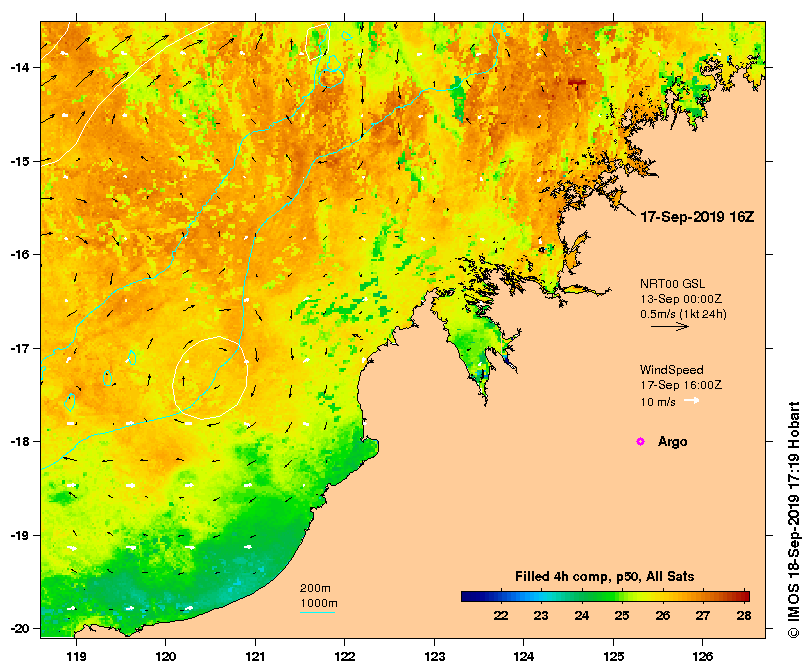Image resolution: width=809 pixels, height=672 pixels.
Task: Click the '10 m/s' wind scale text
Action: pos(658,402)
